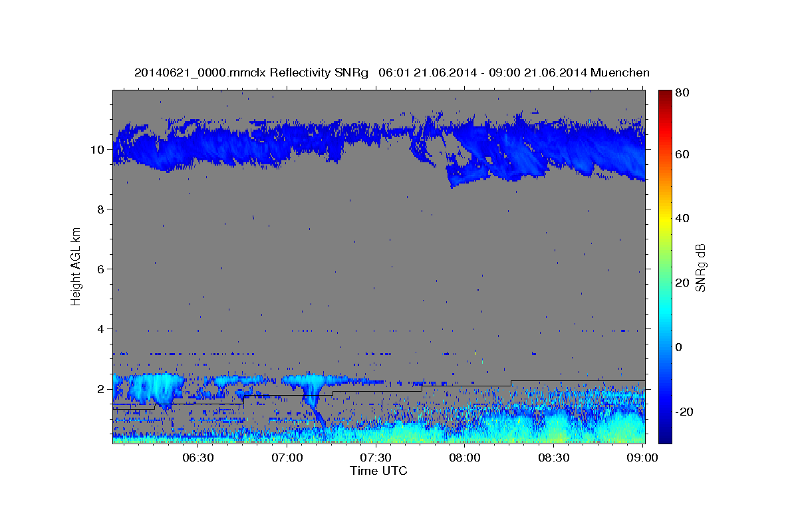Click the 09:00 time tick label
798x532 pixels.
click(642, 458)
